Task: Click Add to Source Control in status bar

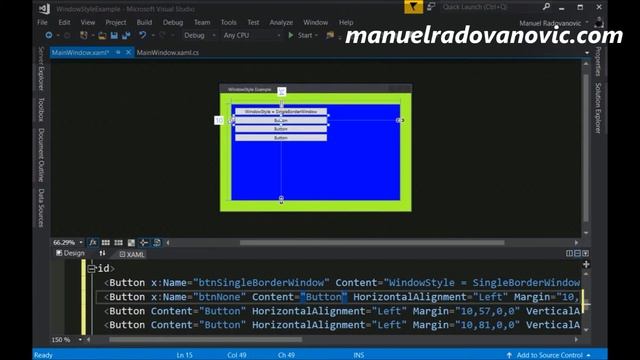Action: 549,355
